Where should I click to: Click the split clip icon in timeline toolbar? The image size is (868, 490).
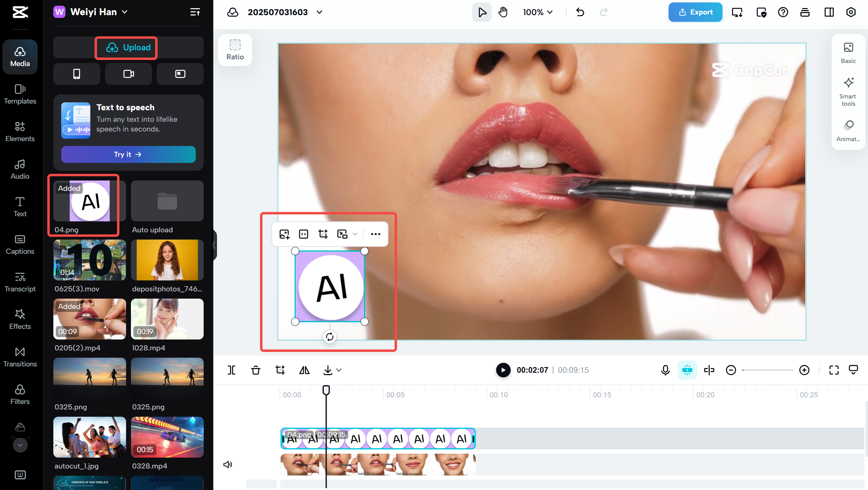(x=232, y=370)
